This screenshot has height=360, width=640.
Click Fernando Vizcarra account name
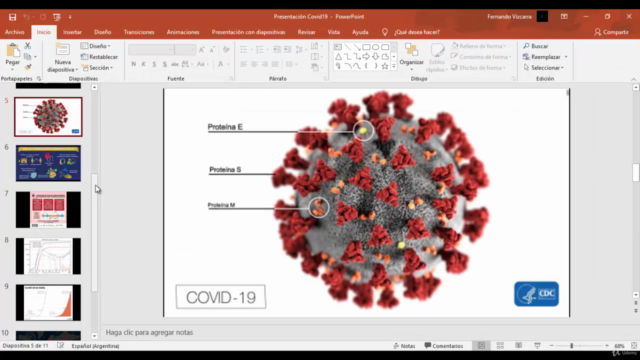(509, 17)
